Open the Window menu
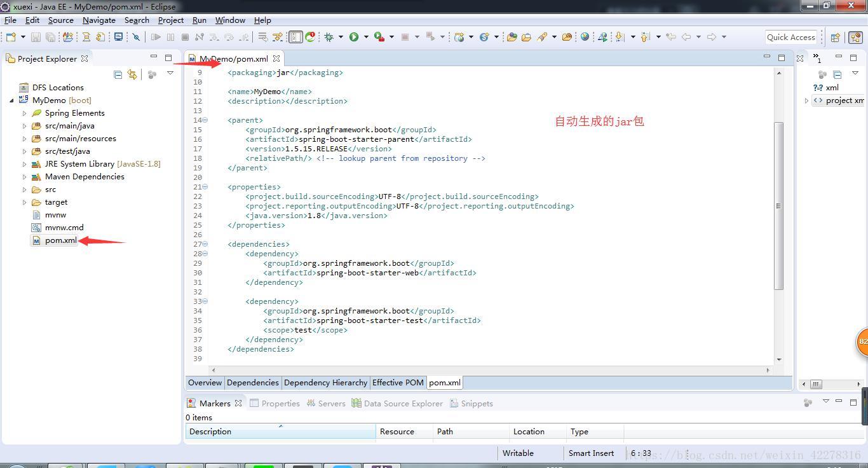 (230, 20)
